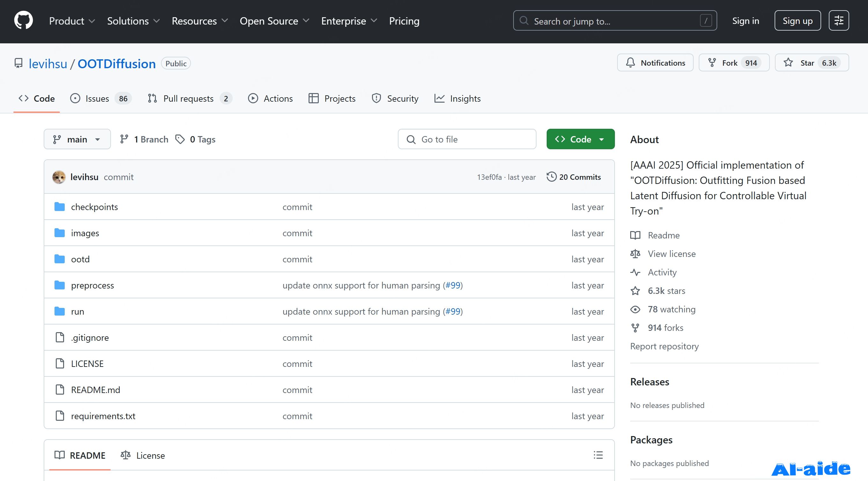Switch to the Insights tab
This screenshot has width=868, height=481.
coord(457,98)
